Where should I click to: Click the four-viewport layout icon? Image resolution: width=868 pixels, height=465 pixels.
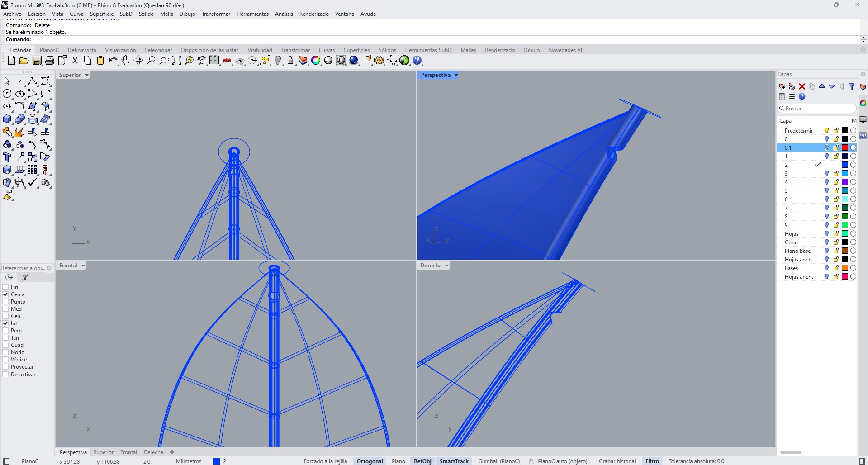coord(214,60)
